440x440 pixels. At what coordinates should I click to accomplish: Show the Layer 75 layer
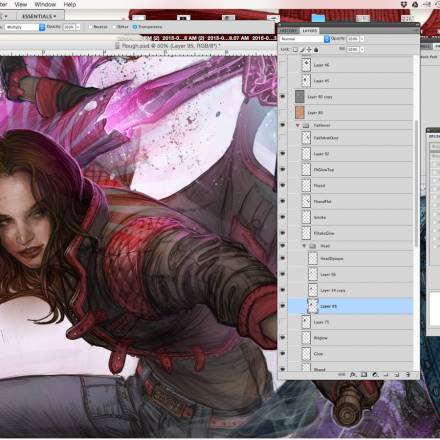pos(283,322)
